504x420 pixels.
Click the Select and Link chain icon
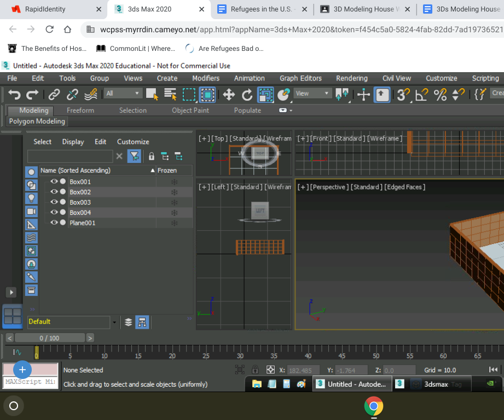pyautogui.click(x=54, y=94)
